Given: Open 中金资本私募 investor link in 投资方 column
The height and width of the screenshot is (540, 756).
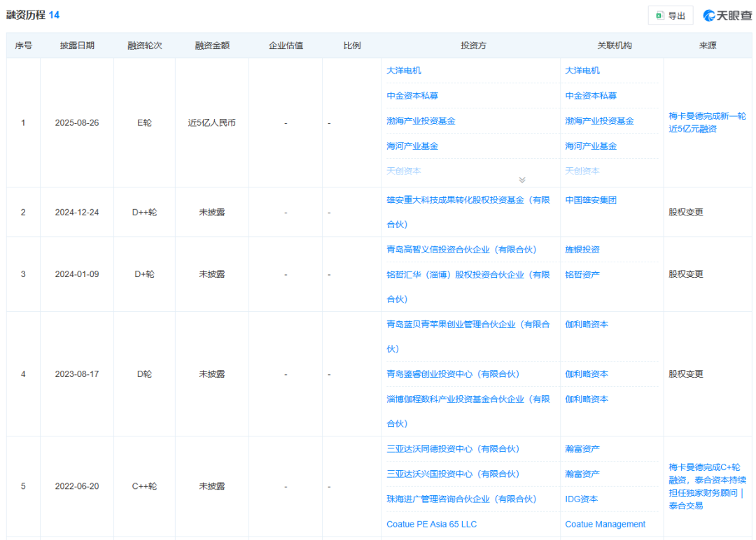Looking at the screenshot, I should click(412, 96).
